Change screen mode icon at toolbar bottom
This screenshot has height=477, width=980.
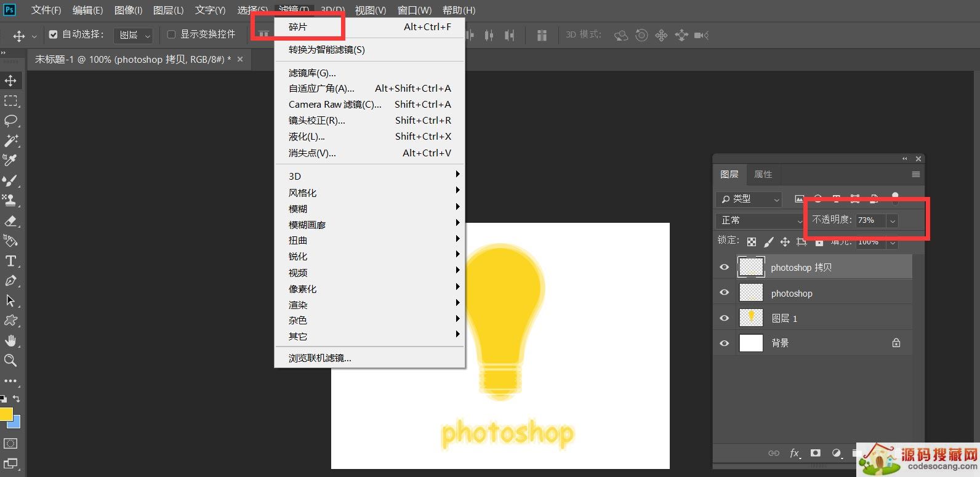click(x=10, y=463)
